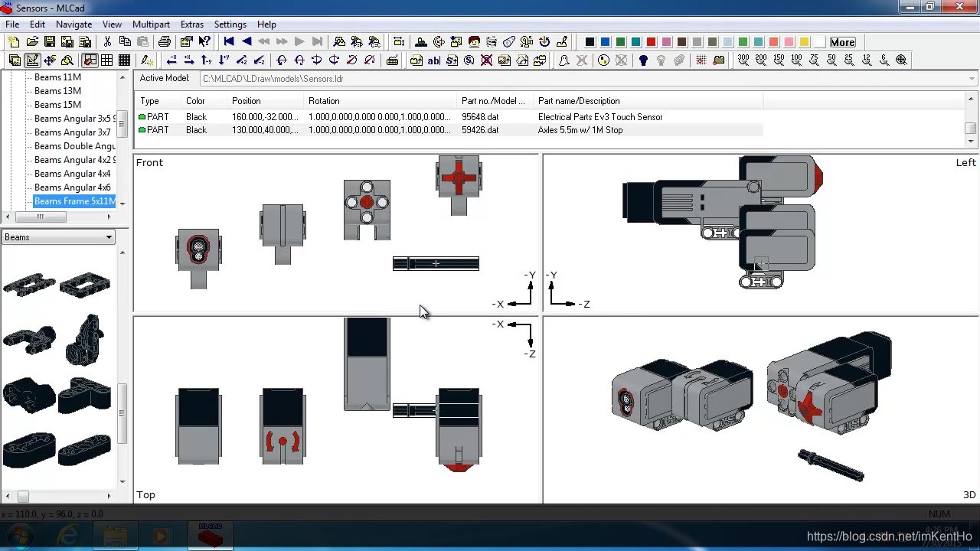This screenshot has width=980, height=551.
Task: Click the parts tree scroll-right arrow
Action: pos(108,217)
